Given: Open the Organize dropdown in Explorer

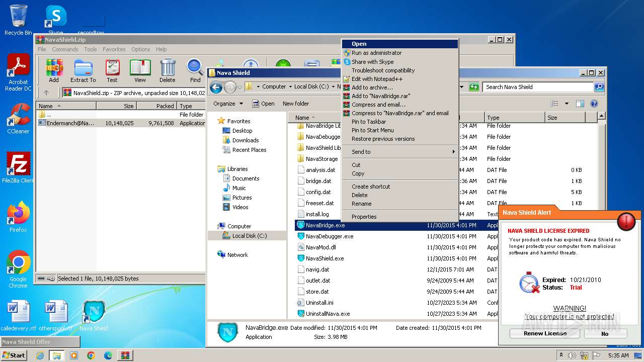Looking at the screenshot, I should (228, 104).
